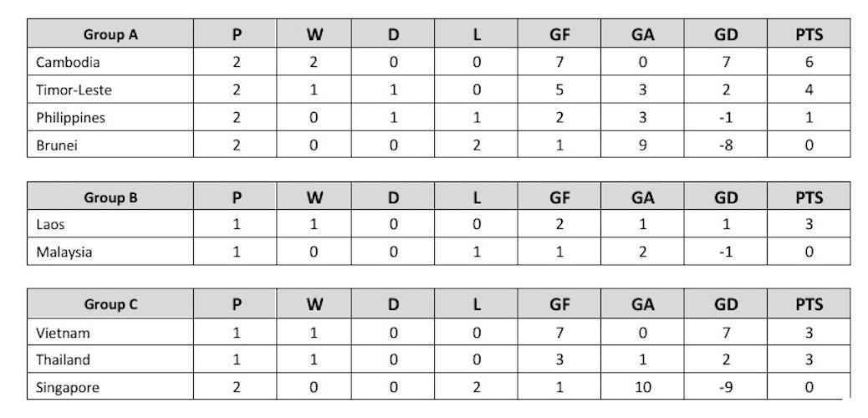Viewport: 868px width, 418px height.
Task: Click Cambodia's points value of 6
Action: (809, 62)
